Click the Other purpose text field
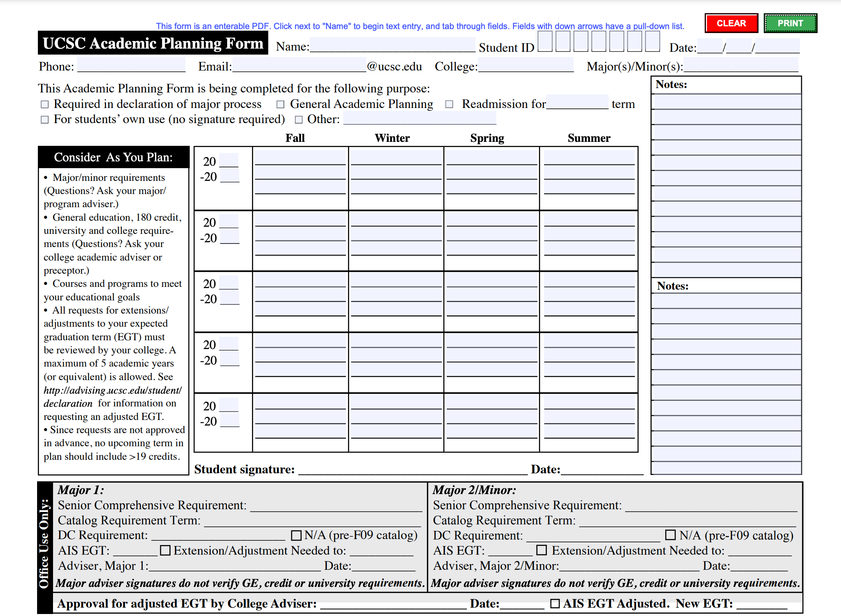Image resolution: width=841 pixels, height=616 pixels. (420, 118)
